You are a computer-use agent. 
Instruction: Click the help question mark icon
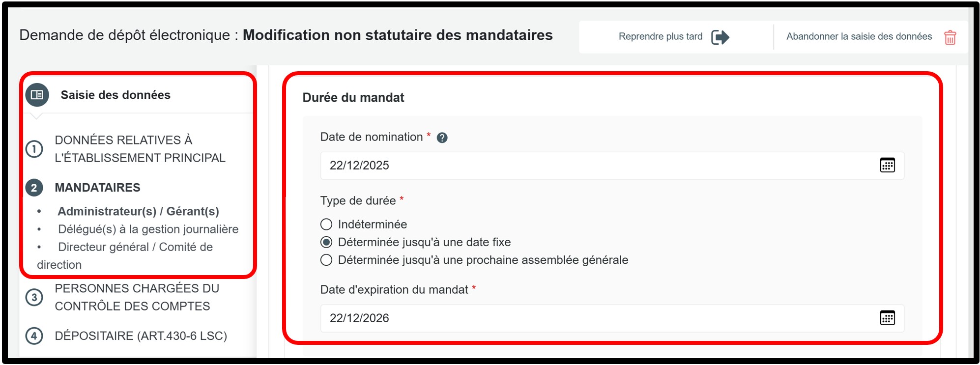point(442,138)
